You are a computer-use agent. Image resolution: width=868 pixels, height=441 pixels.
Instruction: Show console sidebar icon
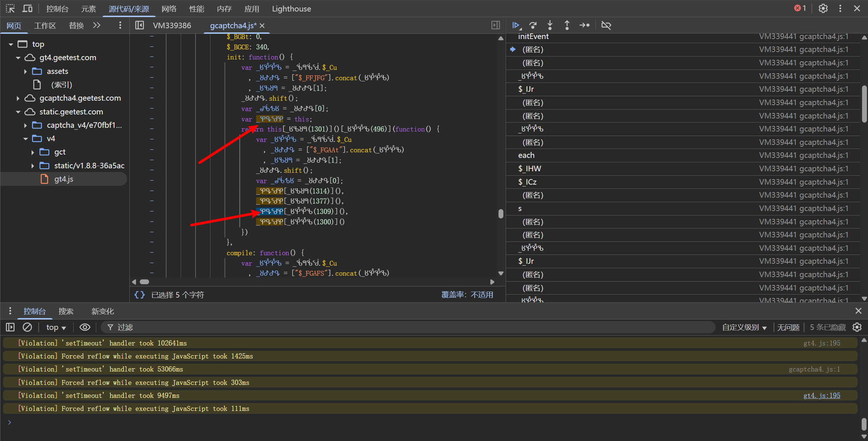tap(10, 327)
